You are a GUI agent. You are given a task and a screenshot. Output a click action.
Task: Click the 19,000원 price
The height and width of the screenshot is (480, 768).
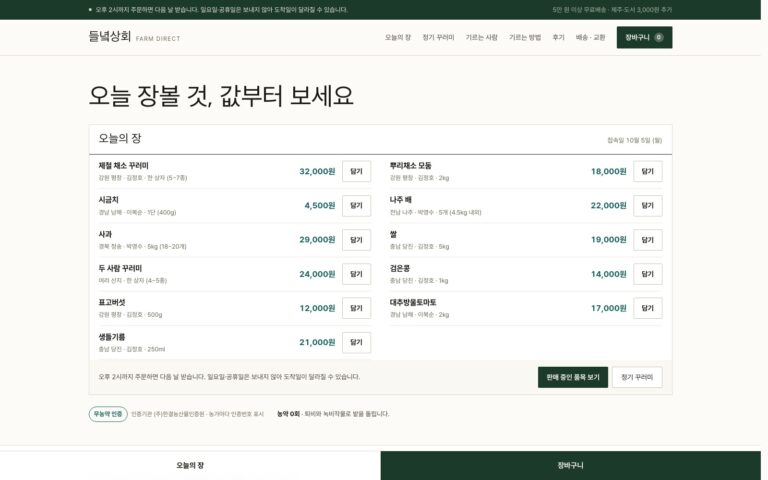click(x=608, y=240)
